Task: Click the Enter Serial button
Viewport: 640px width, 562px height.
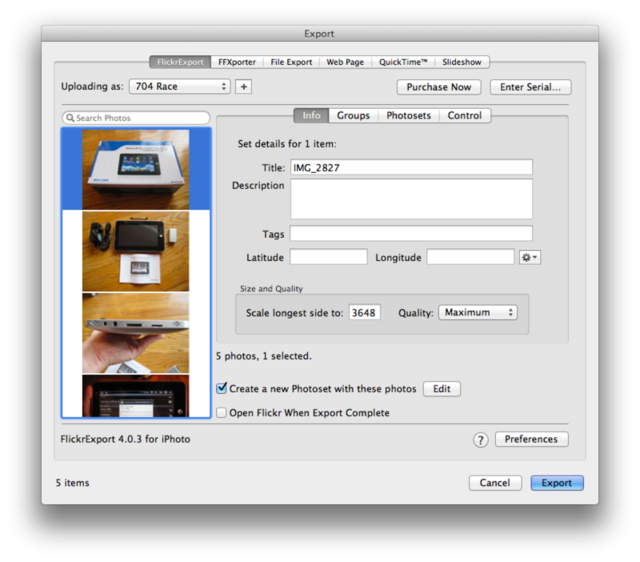Action: point(530,87)
